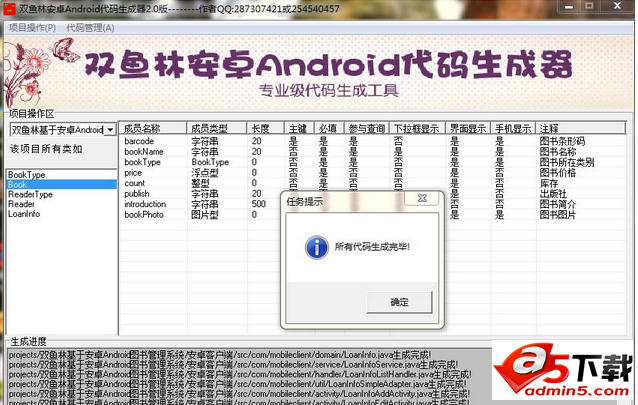Close the 任务提示 dialog with X

[x=422, y=198]
